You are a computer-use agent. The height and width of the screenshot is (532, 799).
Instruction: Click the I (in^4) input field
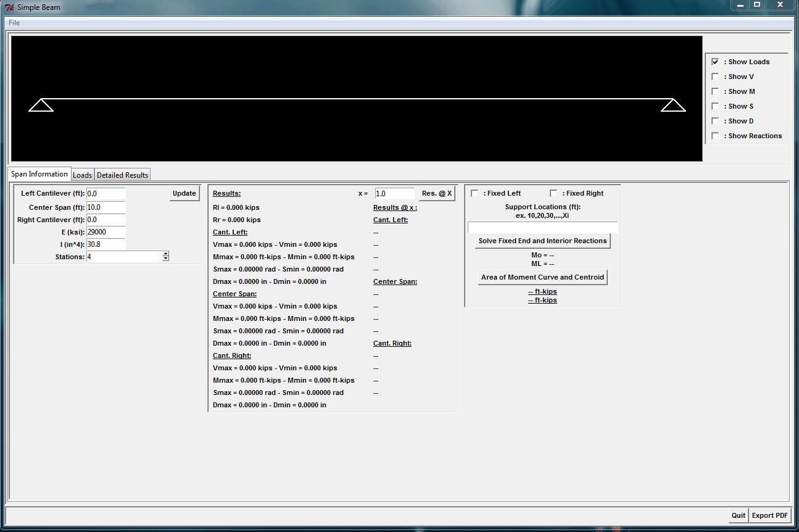106,244
